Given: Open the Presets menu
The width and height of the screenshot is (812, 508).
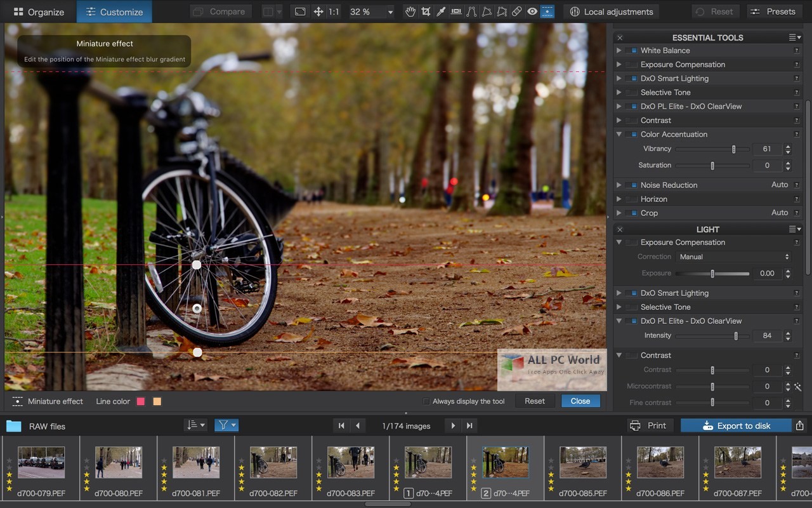Looking at the screenshot, I should click(775, 11).
